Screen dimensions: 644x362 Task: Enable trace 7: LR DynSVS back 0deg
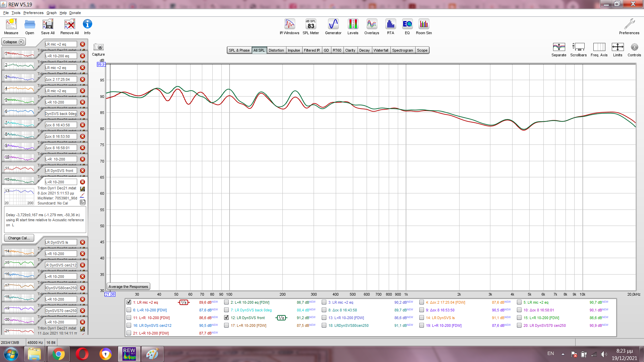click(226, 310)
